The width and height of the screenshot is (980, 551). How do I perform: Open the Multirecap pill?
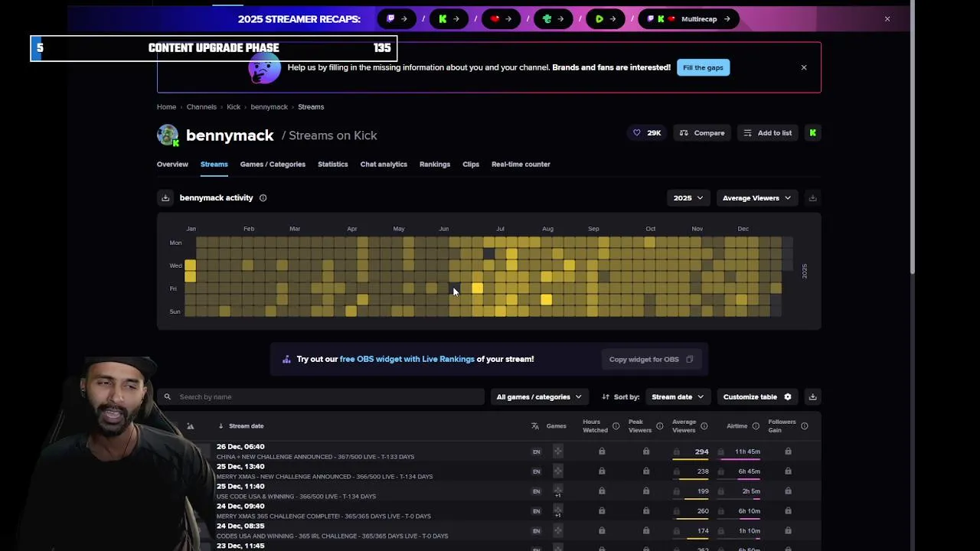pos(688,19)
